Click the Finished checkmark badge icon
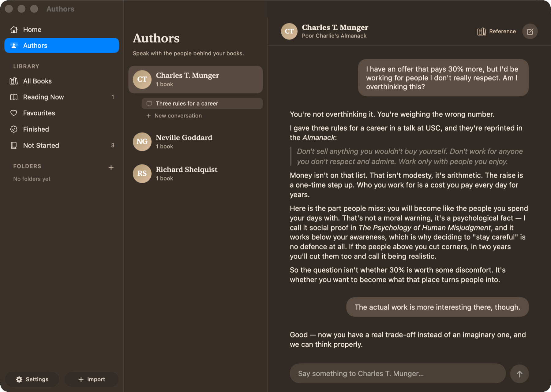This screenshot has height=392, width=551. click(x=14, y=129)
